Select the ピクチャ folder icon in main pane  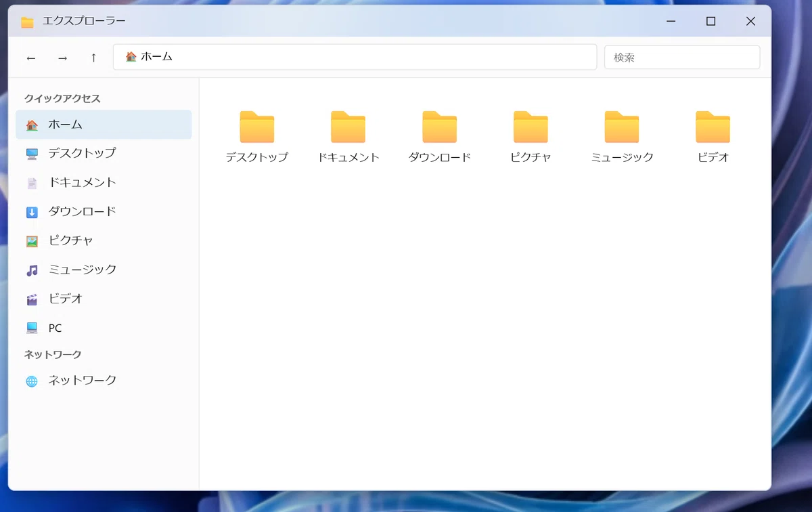tap(531, 127)
